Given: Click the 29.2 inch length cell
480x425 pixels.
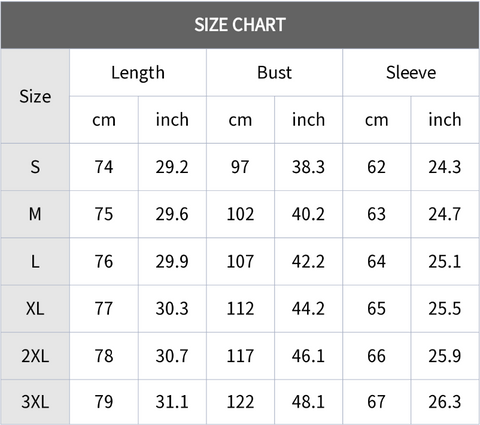Looking at the screenshot, I should tap(172, 167).
